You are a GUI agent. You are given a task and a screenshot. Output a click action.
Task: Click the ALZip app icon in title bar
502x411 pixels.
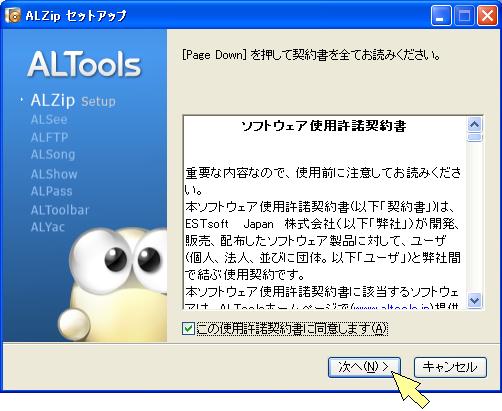13,15
